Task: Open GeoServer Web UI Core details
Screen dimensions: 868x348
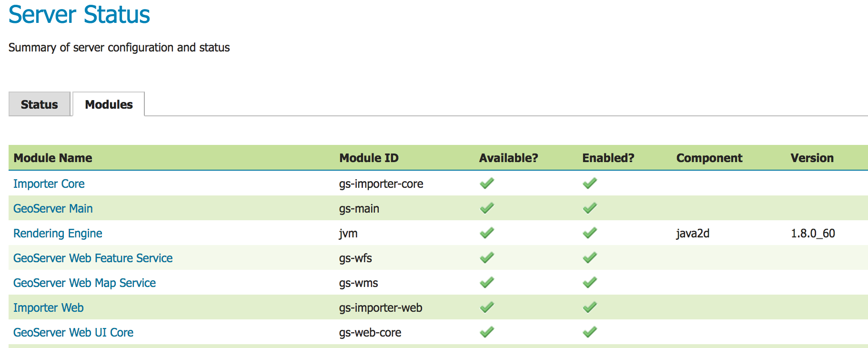Action: pos(73,333)
